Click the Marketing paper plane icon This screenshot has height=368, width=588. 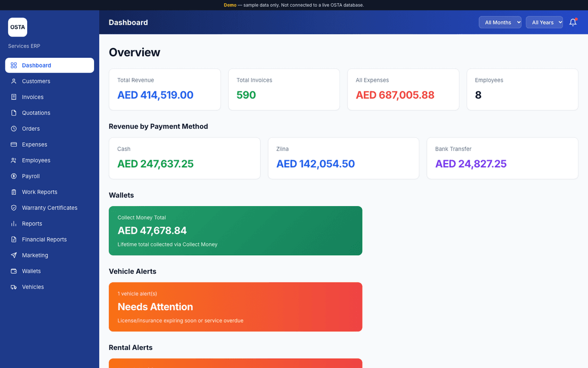coord(14,255)
